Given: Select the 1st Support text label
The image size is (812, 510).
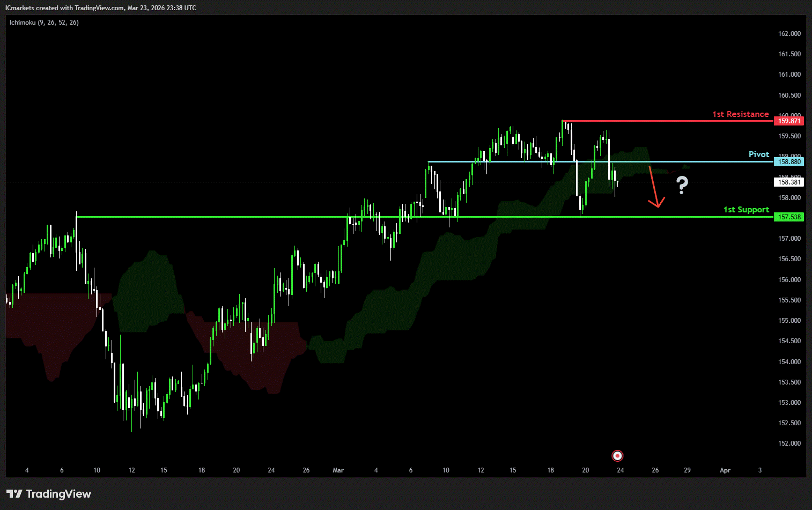Looking at the screenshot, I should point(745,210).
